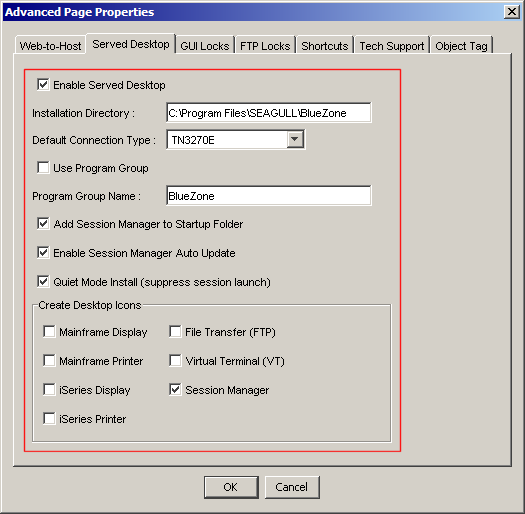The width and height of the screenshot is (525, 514).
Task: Check Mainframe Display desktop icon option
Action: click(49, 332)
